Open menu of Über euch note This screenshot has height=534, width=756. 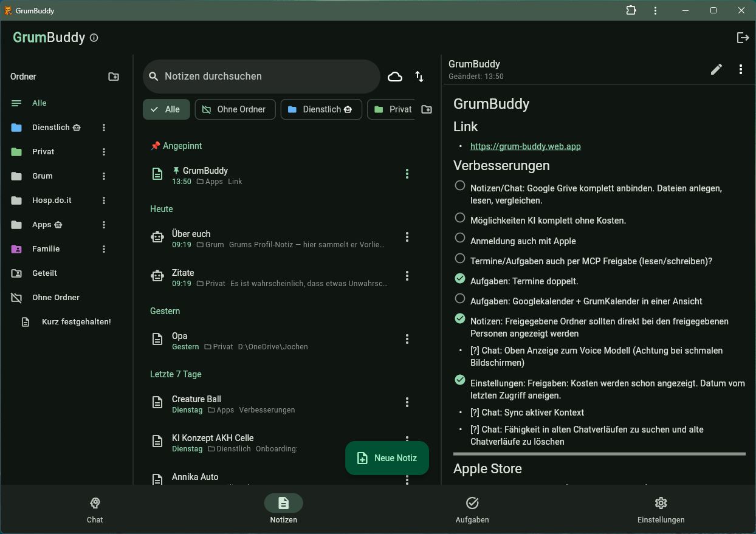407,237
